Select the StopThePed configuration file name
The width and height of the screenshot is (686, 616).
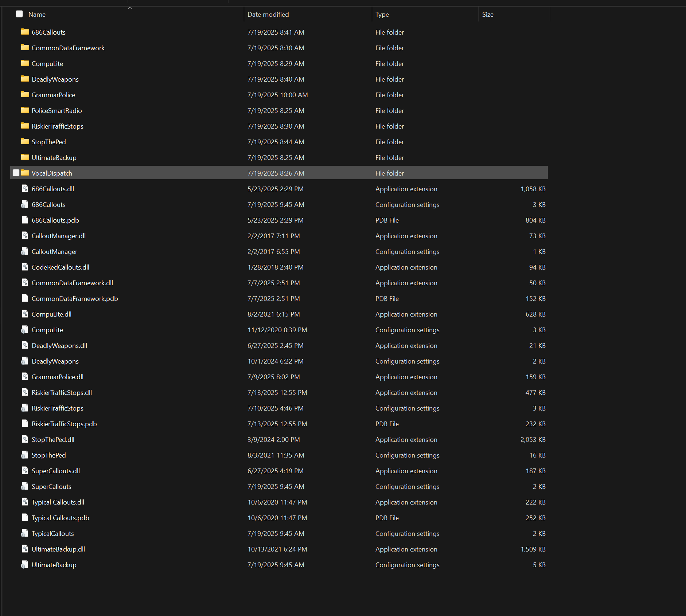pyautogui.click(x=49, y=455)
